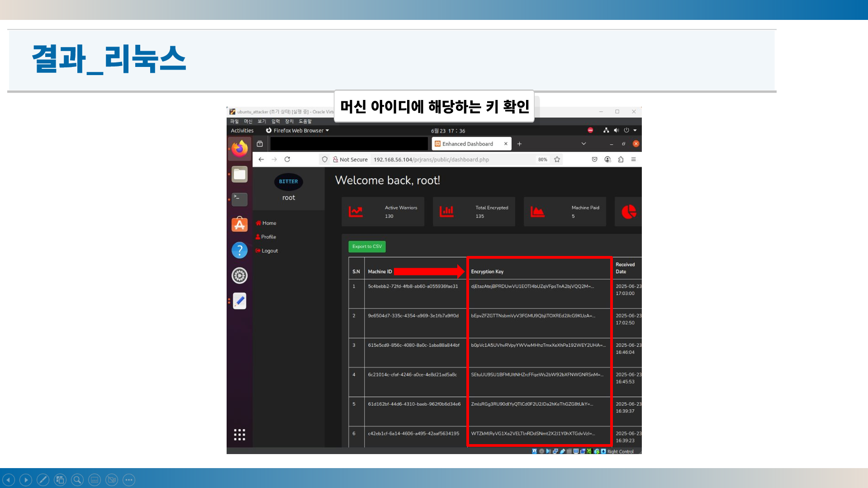Screen dimensions: 868x488
Task: Open a new tab with plus button
Action: click(519, 144)
